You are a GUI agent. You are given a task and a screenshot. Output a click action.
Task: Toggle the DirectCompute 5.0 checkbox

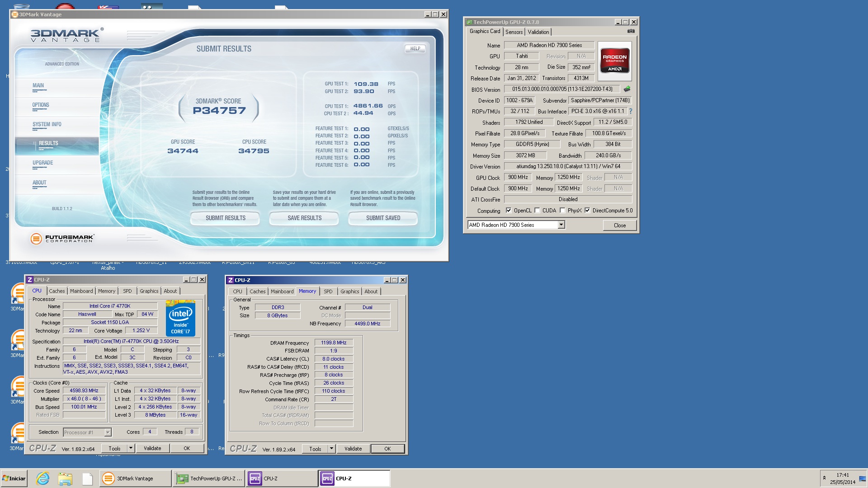tap(587, 211)
